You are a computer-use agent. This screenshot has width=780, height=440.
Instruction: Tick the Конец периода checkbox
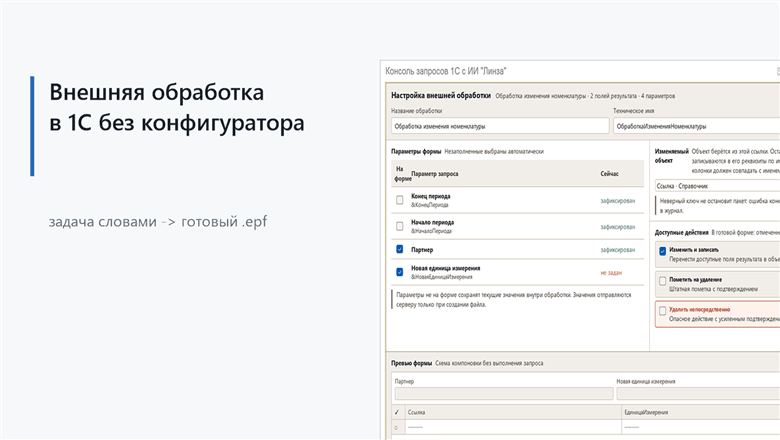(x=399, y=200)
